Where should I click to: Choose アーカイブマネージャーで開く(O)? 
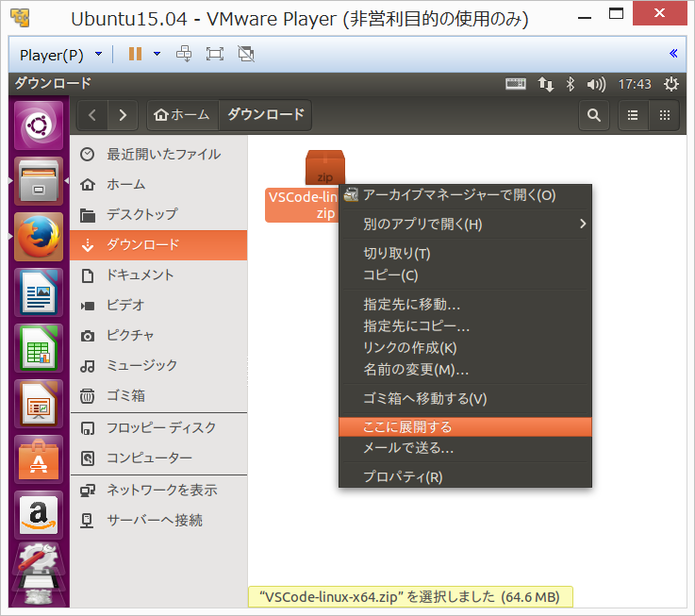(466, 195)
